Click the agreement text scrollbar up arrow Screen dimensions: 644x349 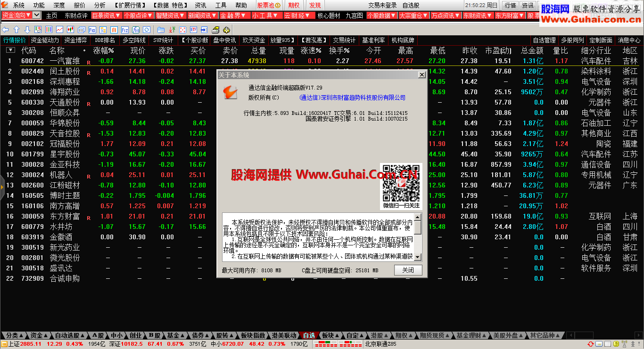point(418,217)
